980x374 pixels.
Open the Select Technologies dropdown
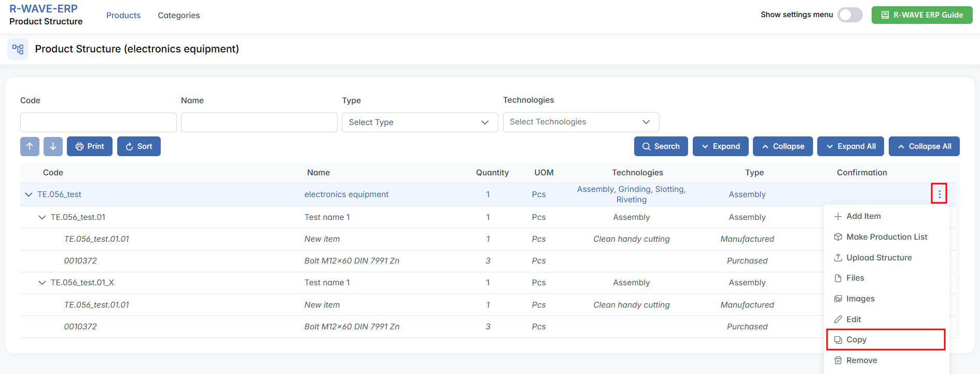(x=581, y=122)
